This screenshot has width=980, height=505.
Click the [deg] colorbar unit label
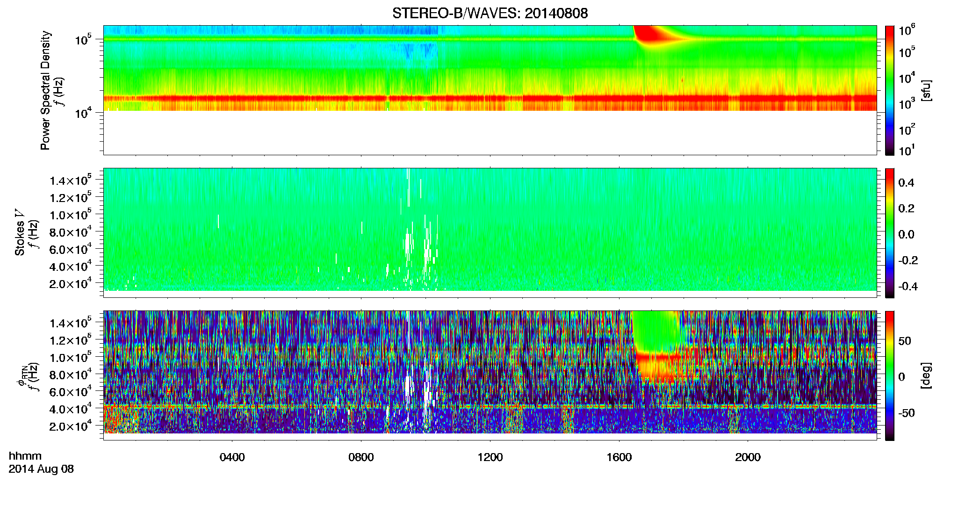[x=926, y=375]
